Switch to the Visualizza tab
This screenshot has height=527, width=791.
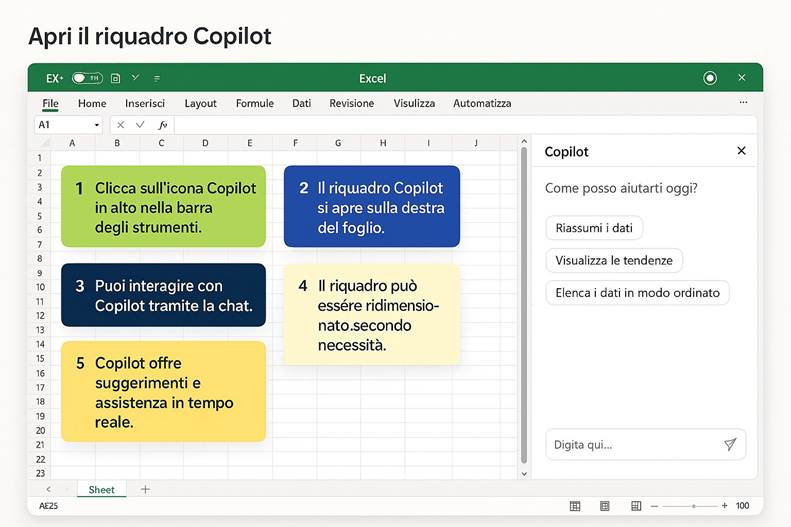coord(414,103)
